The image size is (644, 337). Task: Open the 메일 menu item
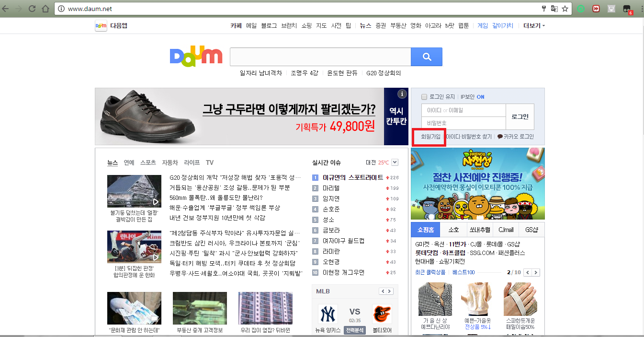[251, 25]
